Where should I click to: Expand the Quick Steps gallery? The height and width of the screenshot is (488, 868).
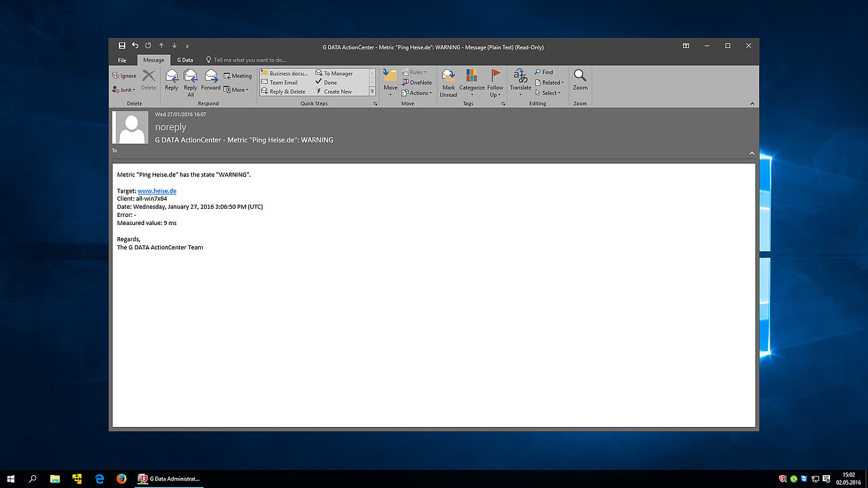(x=372, y=91)
